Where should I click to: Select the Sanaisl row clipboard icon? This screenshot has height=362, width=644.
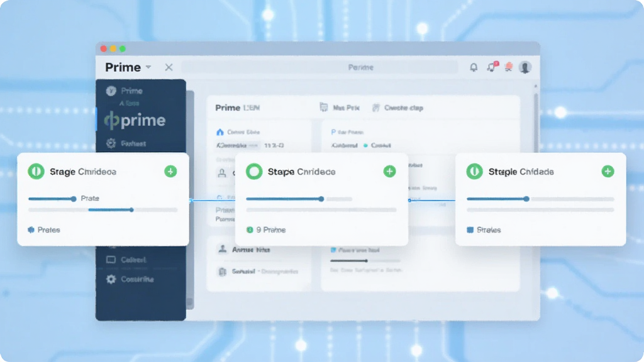(222, 271)
